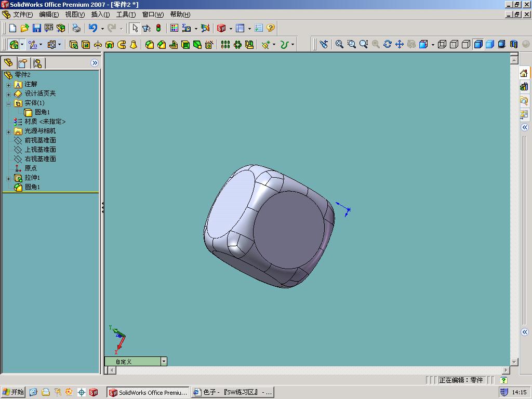Toggle Shadows in Shaded Mode
This screenshot has width=532, height=399.
click(502, 45)
